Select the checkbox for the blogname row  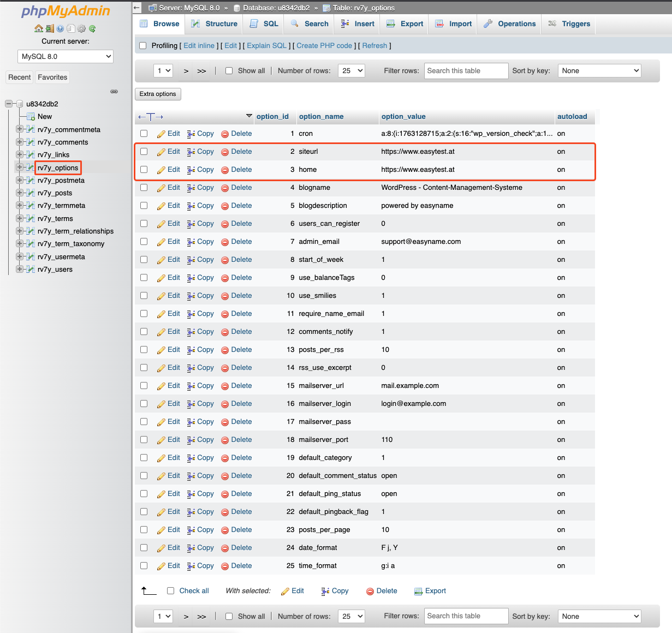(144, 188)
